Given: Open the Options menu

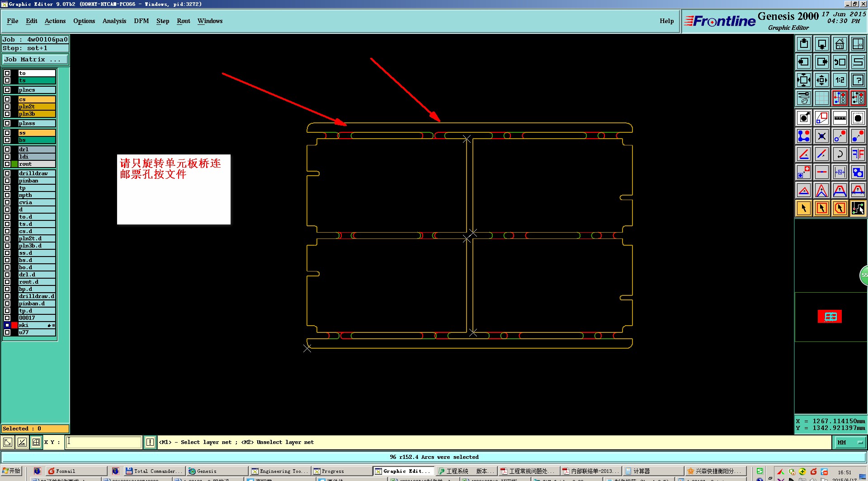Looking at the screenshot, I should point(84,21).
